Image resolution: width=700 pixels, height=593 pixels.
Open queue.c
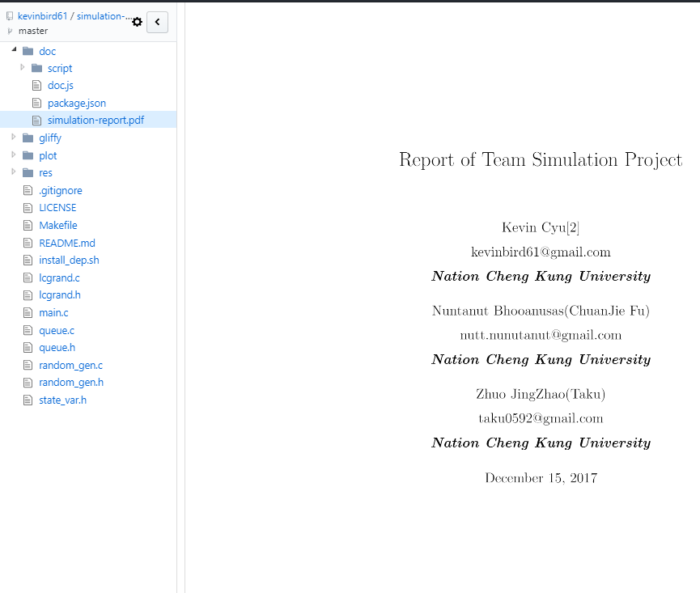pos(57,331)
